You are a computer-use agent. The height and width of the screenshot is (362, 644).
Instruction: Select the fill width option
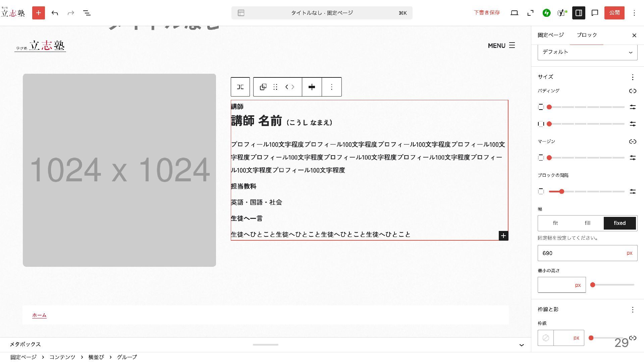587,223
